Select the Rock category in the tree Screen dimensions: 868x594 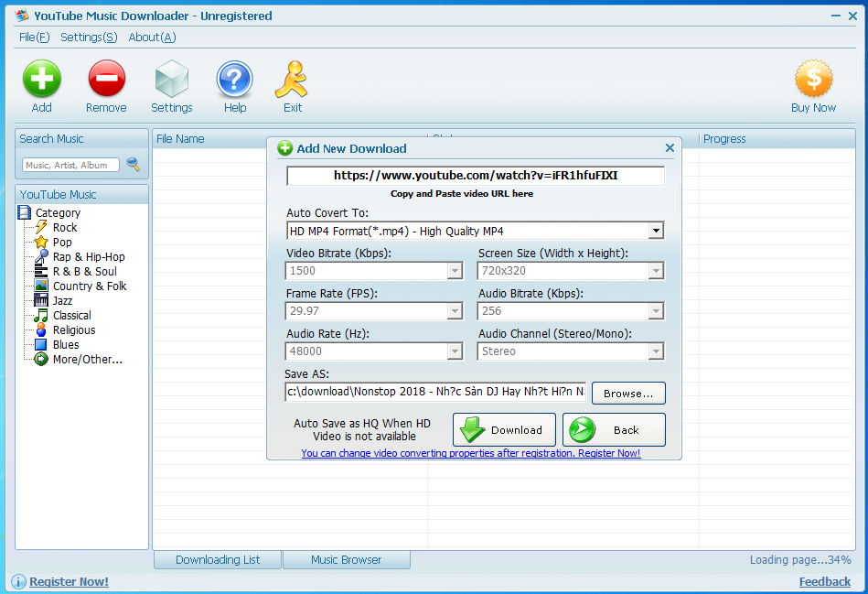(65, 228)
